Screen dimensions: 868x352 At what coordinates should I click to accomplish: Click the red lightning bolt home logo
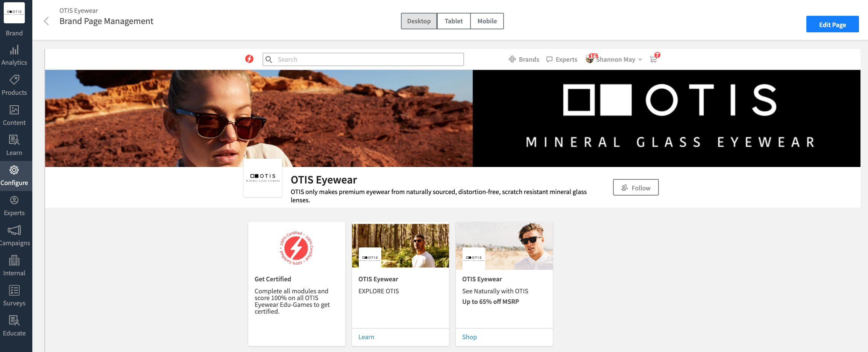tap(249, 59)
